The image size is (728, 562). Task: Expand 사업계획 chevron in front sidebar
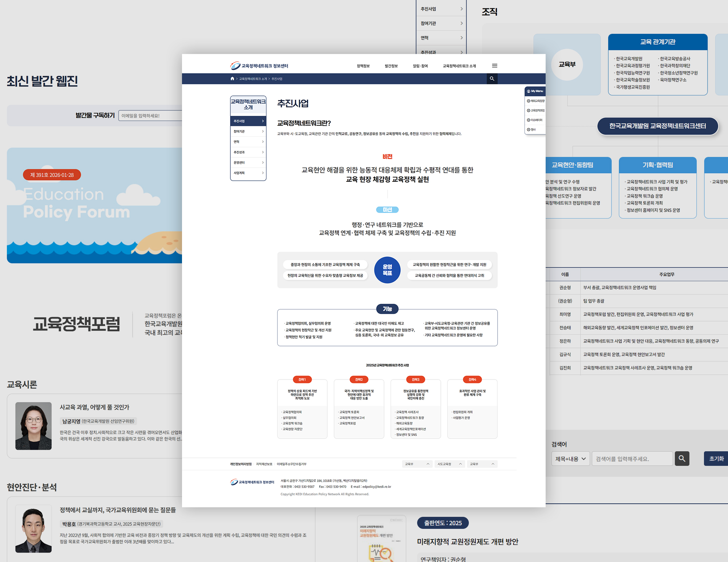click(263, 173)
